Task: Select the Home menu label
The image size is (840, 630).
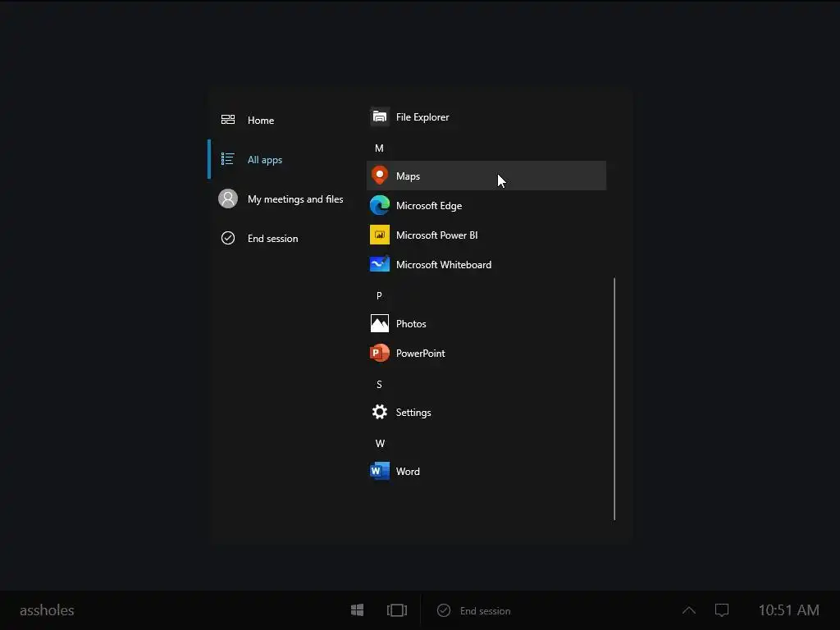Action: click(x=260, y=121)
